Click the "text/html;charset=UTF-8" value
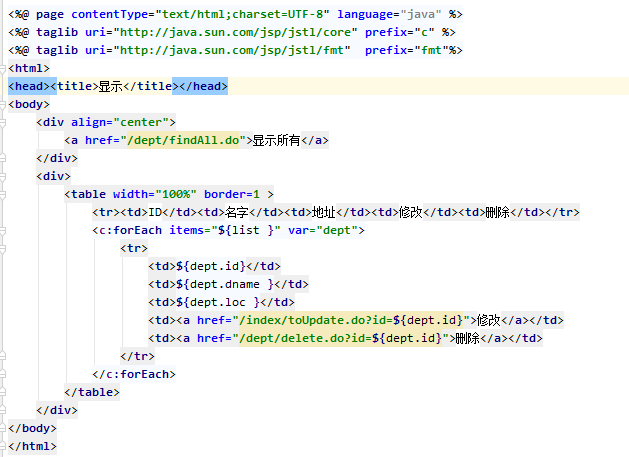 [243, 14]
